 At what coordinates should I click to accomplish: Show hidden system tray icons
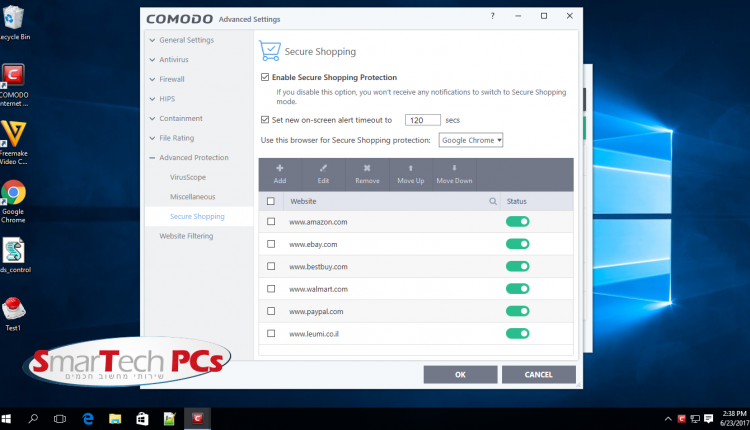(x=668, y=419)
